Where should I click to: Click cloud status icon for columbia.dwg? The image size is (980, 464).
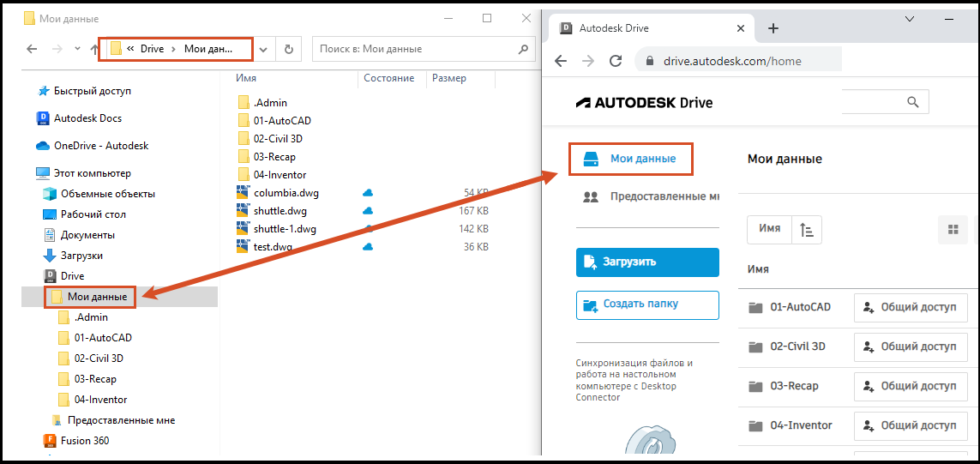(368, 193)
